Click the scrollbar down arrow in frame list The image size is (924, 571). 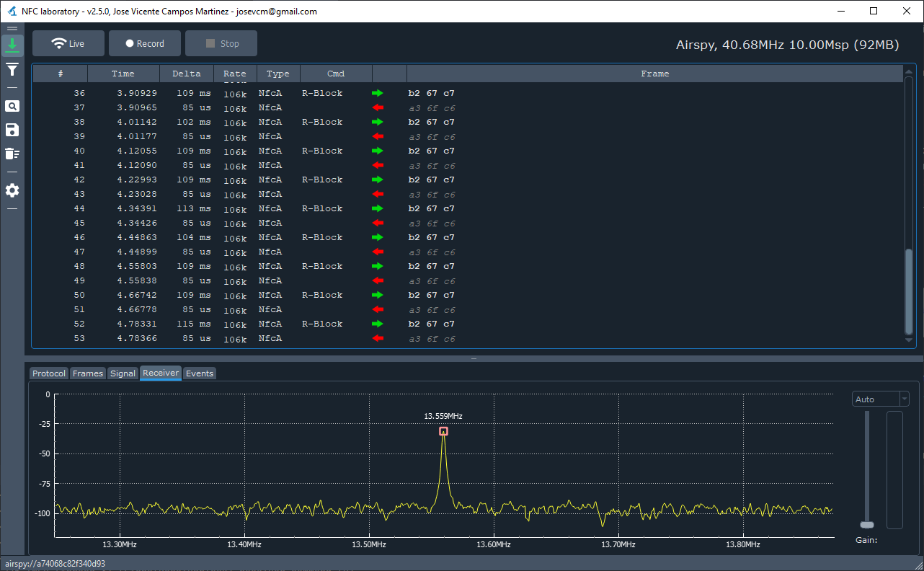[909, 340]
